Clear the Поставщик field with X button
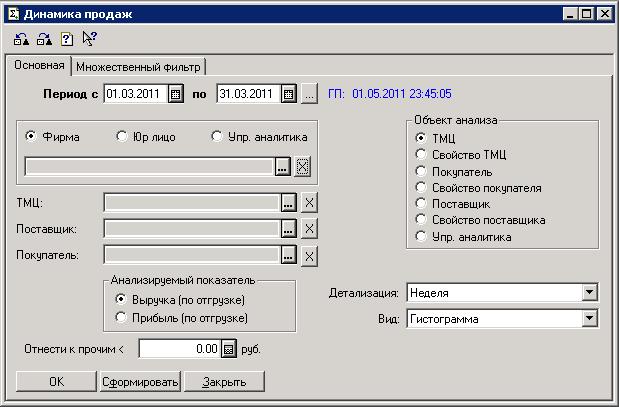619x407 pixels. click(x=309, y=229)
